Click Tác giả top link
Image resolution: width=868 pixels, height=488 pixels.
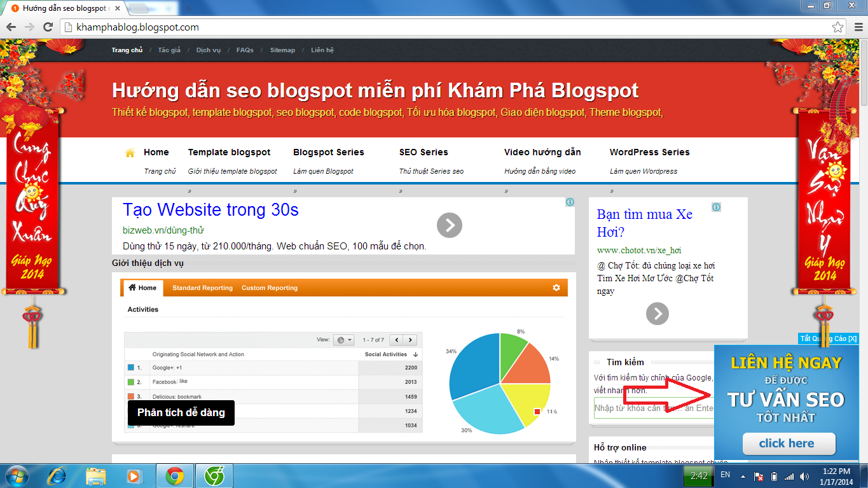[x=169, y=50]
